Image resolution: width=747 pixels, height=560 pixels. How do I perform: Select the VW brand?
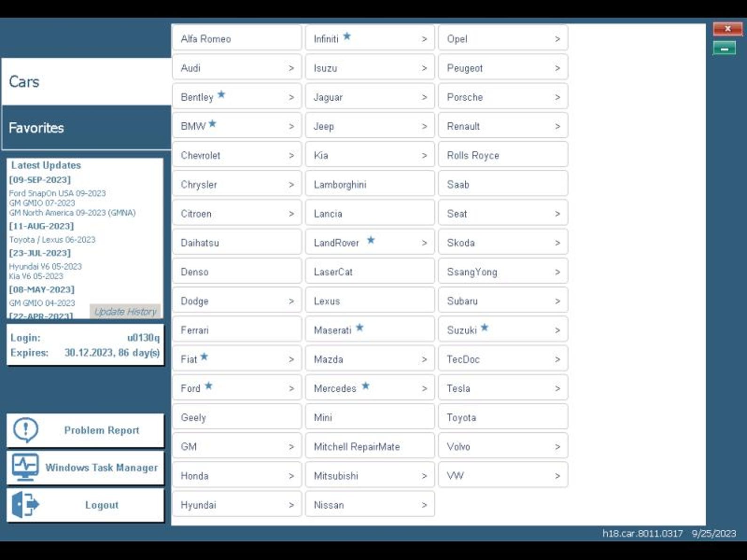[503, 475]
